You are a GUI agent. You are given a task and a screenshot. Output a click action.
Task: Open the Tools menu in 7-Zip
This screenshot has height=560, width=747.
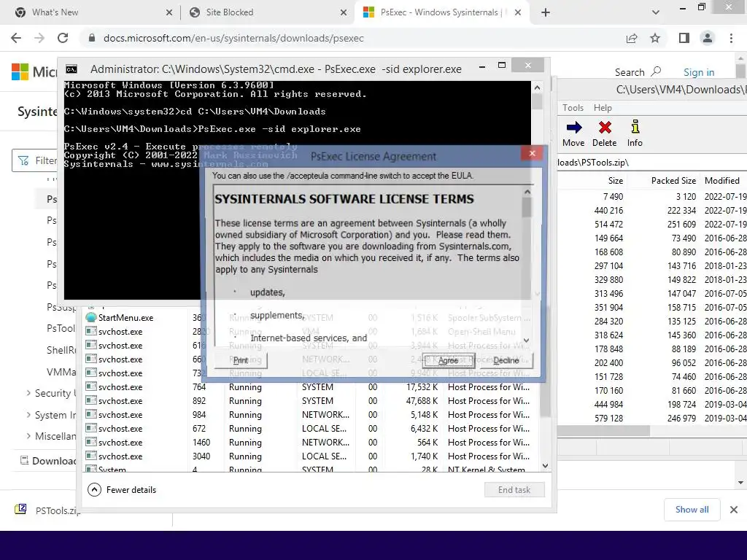pyautogui.click(x=573, y=108)
